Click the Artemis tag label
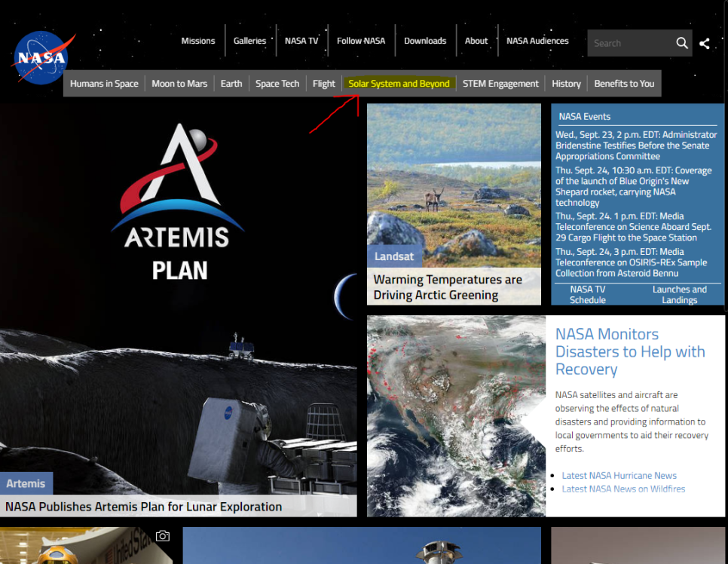This screenshot has width=728, height=564. click(26, 483)
